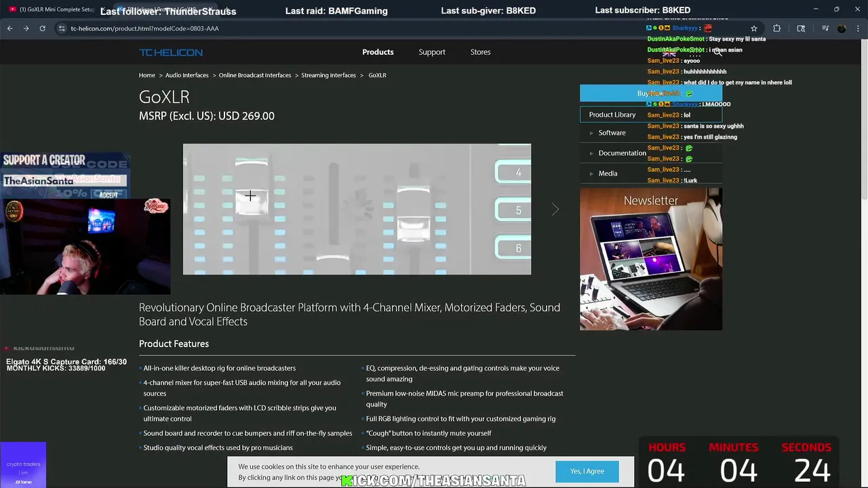Open the site search magnifier icon

pyautogui.click(x=717, y=52)
